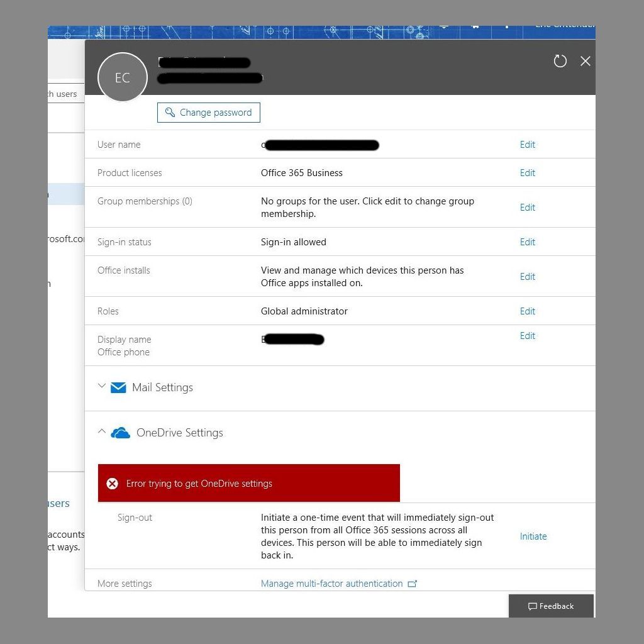Click the Feedback speech bubble icon

[531, 606]
